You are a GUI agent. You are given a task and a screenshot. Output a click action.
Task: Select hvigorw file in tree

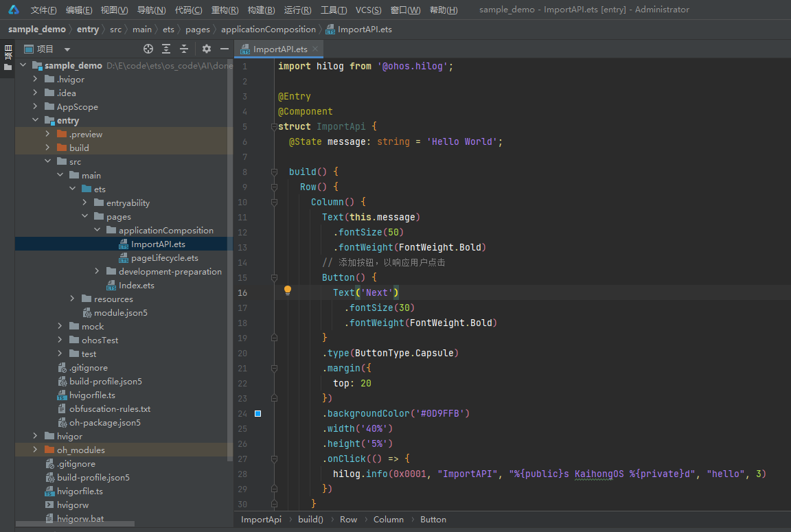pos(73,505)
